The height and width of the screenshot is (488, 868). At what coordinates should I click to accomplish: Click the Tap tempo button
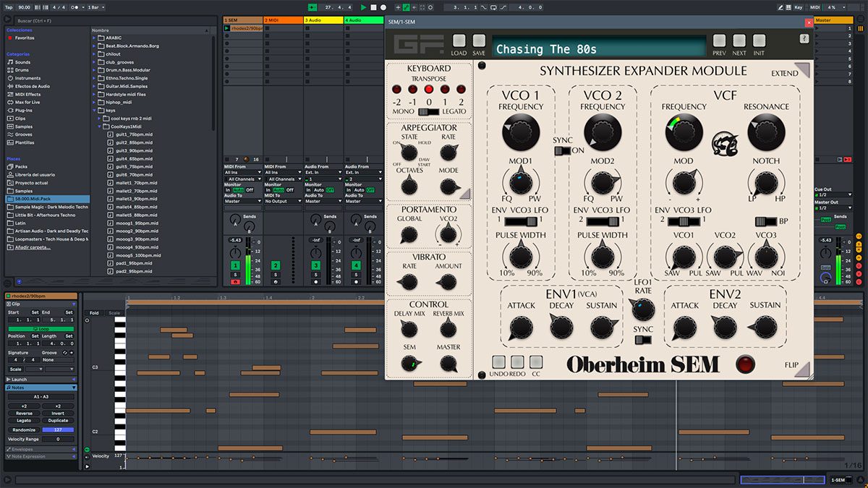click(9, 7)
